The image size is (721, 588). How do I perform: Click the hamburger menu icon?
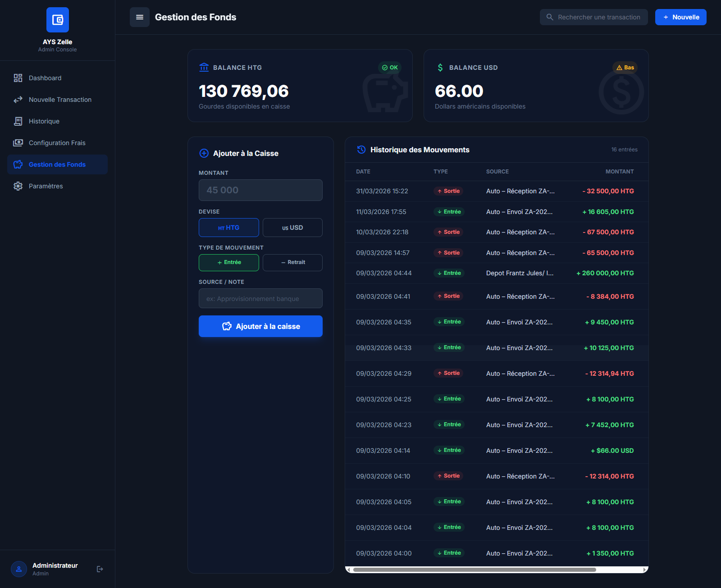140,17
